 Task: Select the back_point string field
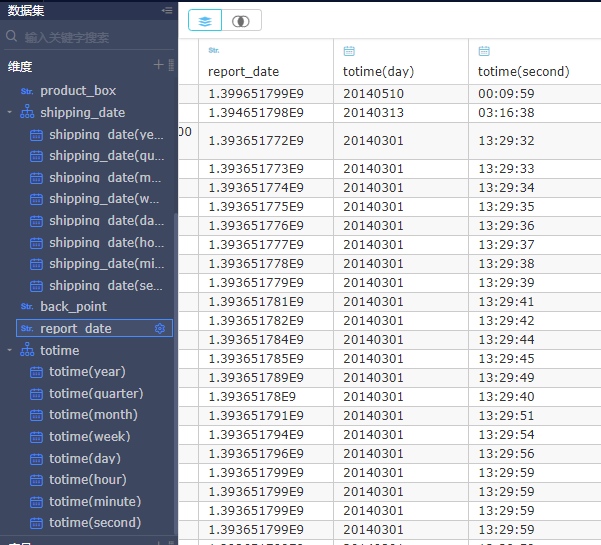click(x=74, y=307)
